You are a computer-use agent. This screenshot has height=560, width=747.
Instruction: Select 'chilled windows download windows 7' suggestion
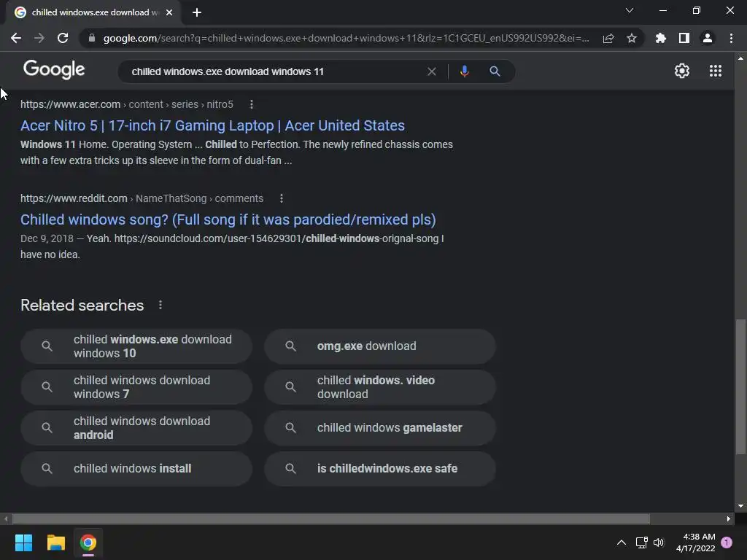click(x=136, y=387)
